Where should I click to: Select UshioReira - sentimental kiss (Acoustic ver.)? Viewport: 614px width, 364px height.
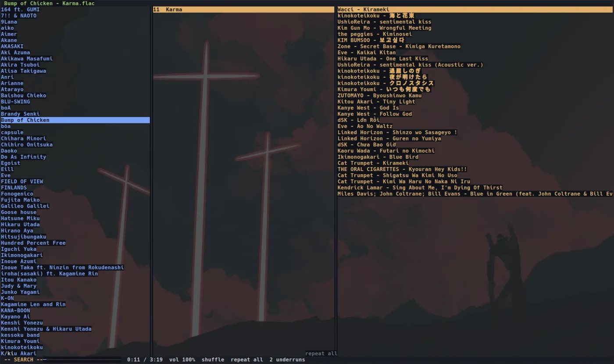[411, 64]
